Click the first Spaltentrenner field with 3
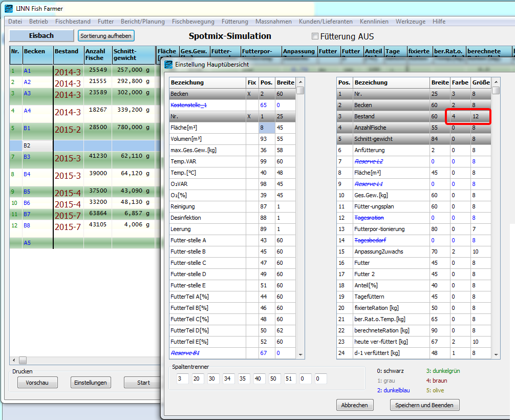The width and height of the screenshot is (515, 420). (182, 379)
